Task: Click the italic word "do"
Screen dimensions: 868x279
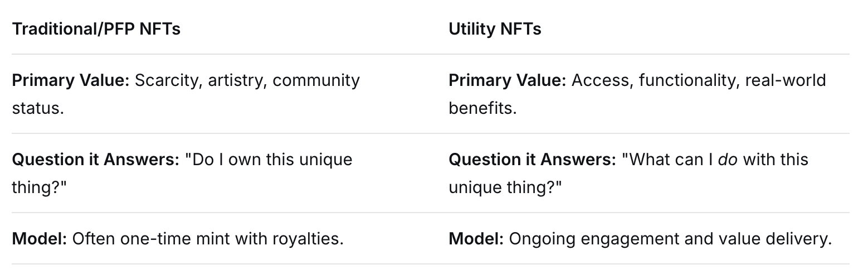Action: pyautogui.click(x=728, y=160)
